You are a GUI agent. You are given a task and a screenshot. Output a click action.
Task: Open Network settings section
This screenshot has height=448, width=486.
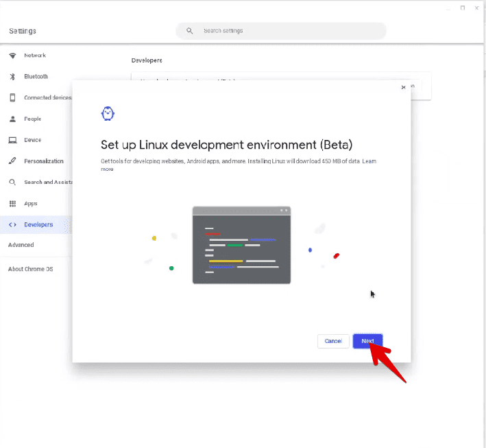click(36, 56)
